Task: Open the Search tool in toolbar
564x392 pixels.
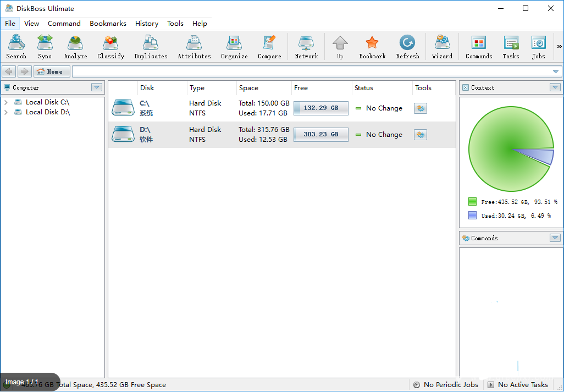Action: pyautogui.click(x=16, y=47)
